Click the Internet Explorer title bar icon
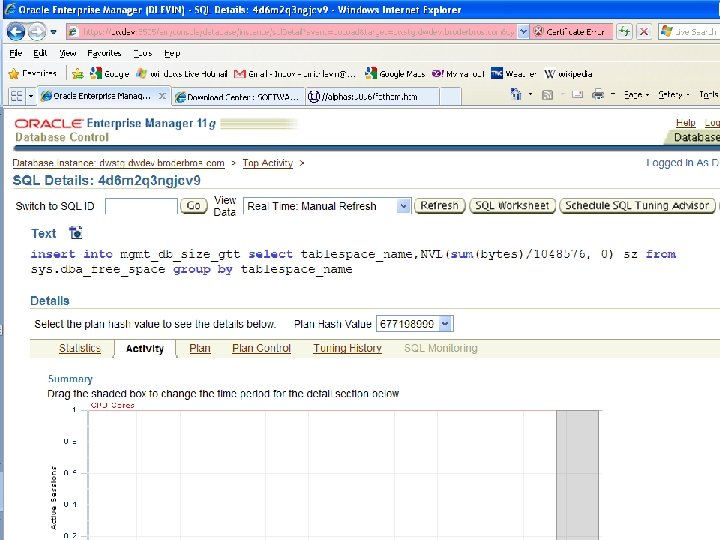The height and width of the screenshot is (540, 720). [x=10, y=9]
